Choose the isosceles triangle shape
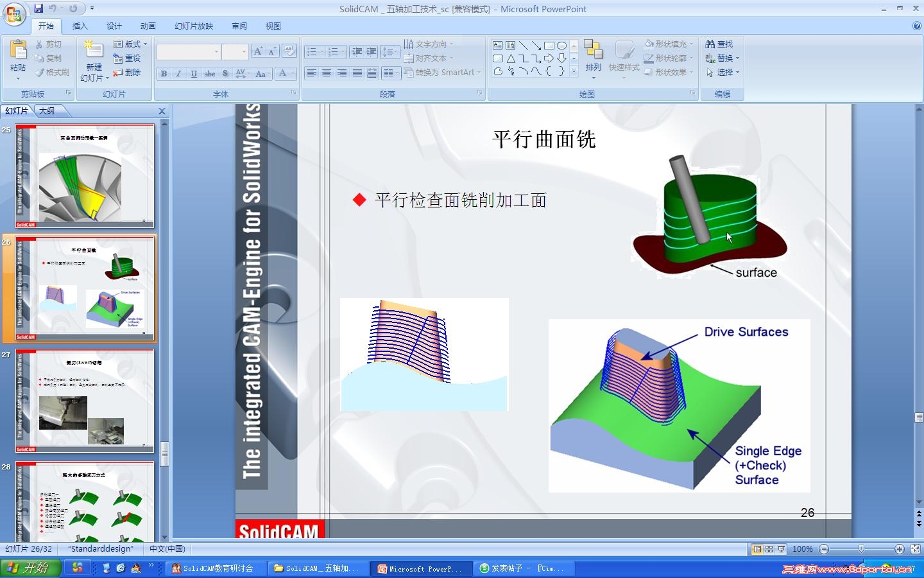Screen dimensions: 924x578 click(x=511, y=58)
